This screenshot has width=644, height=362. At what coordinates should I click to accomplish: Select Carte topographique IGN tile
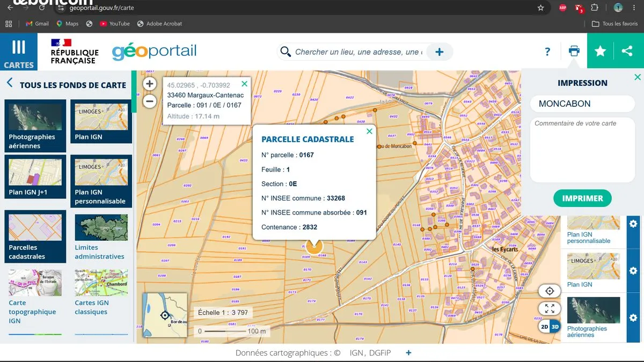click(x=35, y=297)
